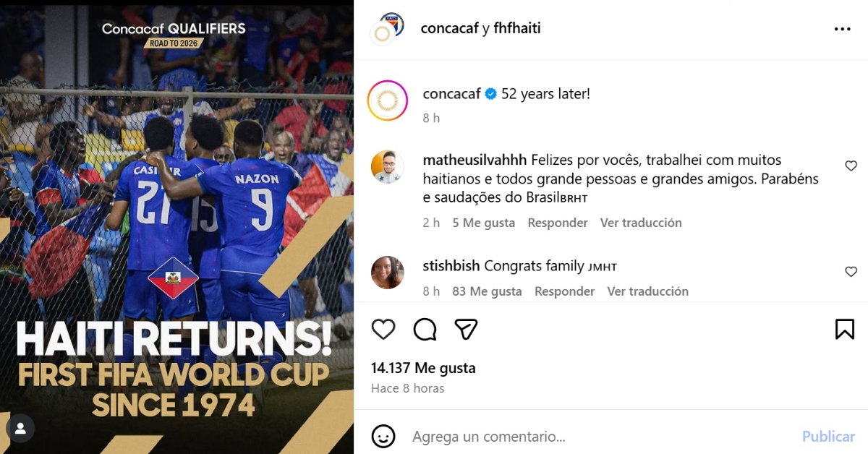Show translation for stishbish's comment
Image resolution: width=868 pixels, height=454 pixels.
648,291
